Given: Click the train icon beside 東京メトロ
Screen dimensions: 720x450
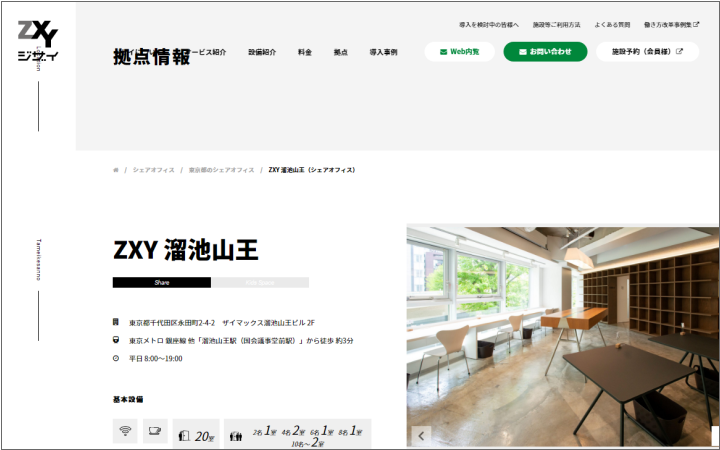Looking at the screenshot, I should tap(116, 340).
